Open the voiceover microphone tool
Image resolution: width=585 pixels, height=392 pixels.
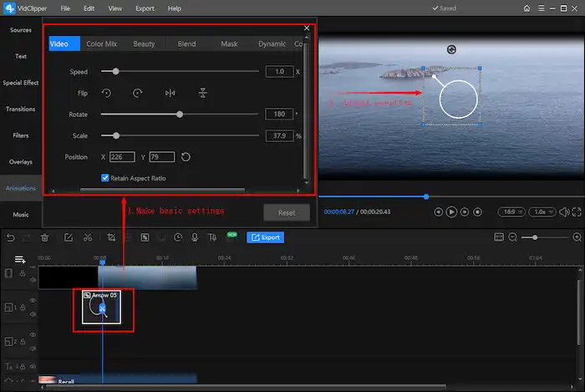pyautogui.click(x=195, y=237)
